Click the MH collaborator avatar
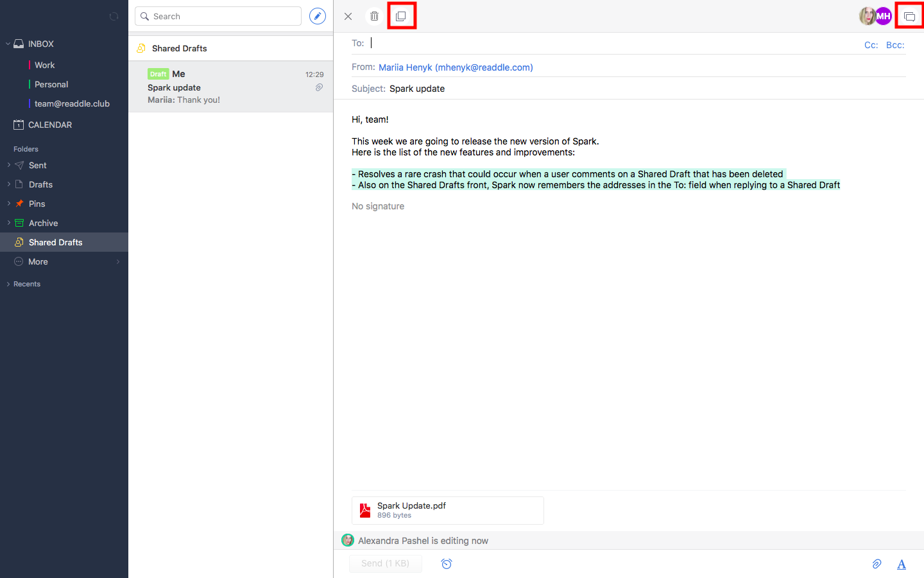This screenshot has height=578, width=924. tap(884, 16)
